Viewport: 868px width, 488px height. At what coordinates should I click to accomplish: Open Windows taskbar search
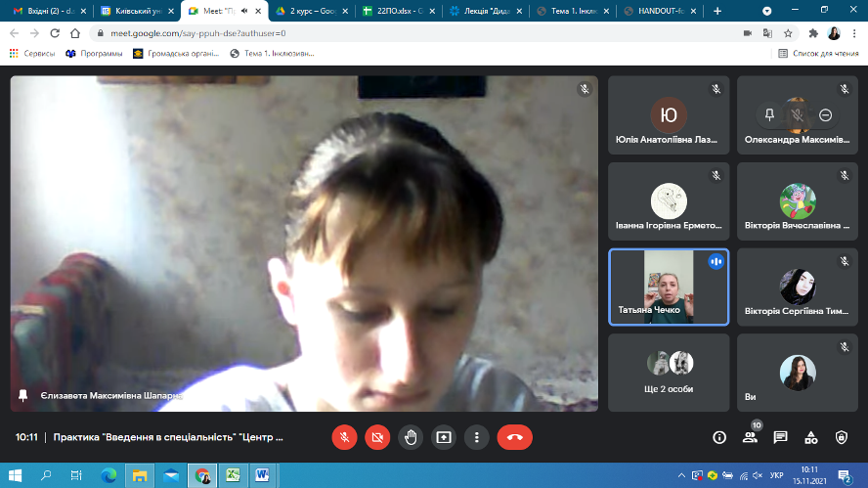[x=46, y=475]
